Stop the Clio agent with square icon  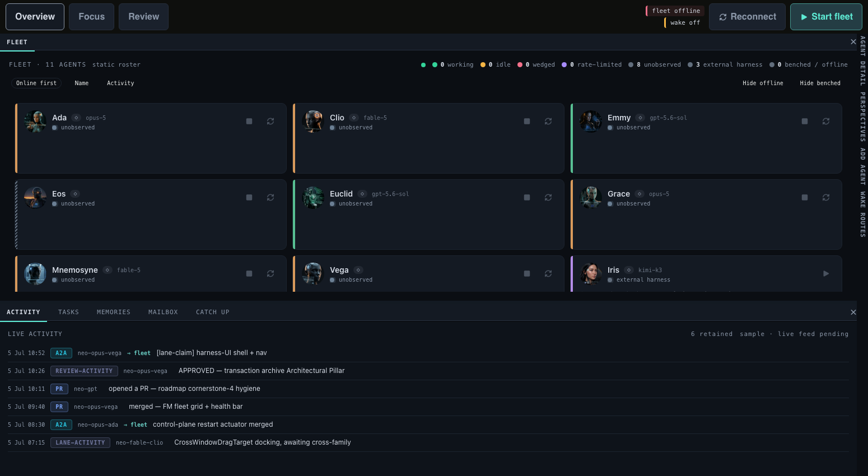pos(527,122)
